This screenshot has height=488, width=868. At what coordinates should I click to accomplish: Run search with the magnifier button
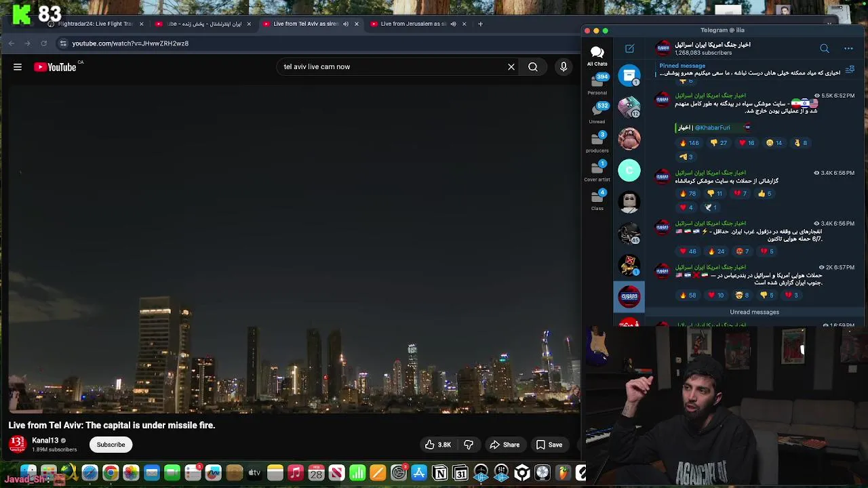(x=533, y=67)
